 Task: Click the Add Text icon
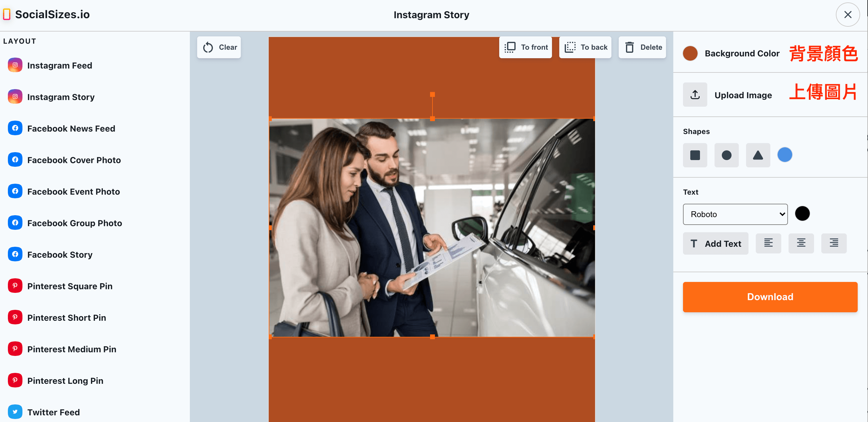716,243
